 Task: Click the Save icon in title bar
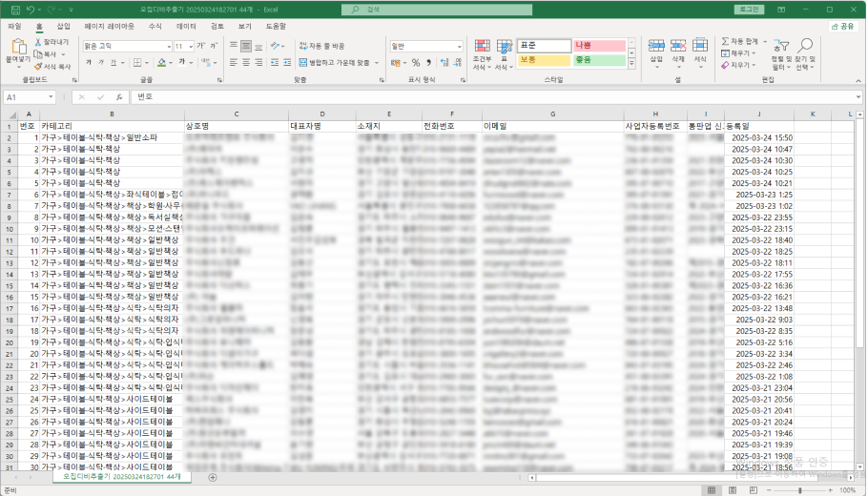pos(15,10)
